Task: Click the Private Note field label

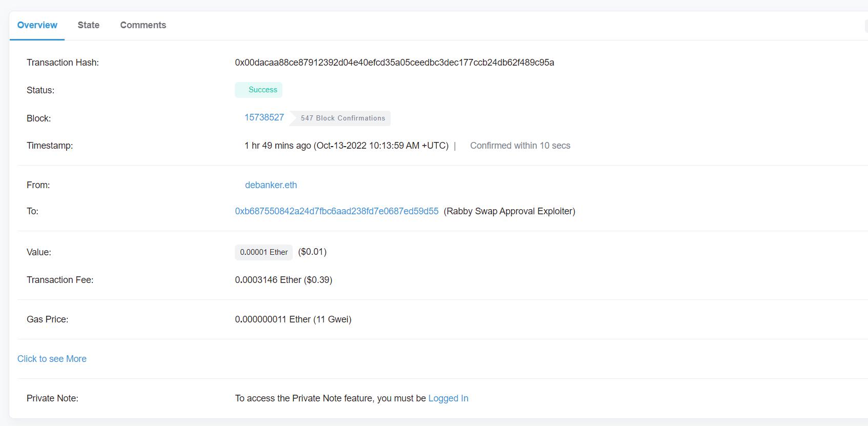Action: (x=52, y=398)
